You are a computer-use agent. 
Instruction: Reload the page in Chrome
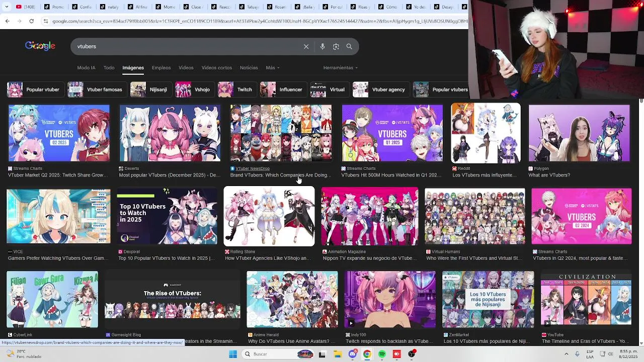click(x=31, y=21)
